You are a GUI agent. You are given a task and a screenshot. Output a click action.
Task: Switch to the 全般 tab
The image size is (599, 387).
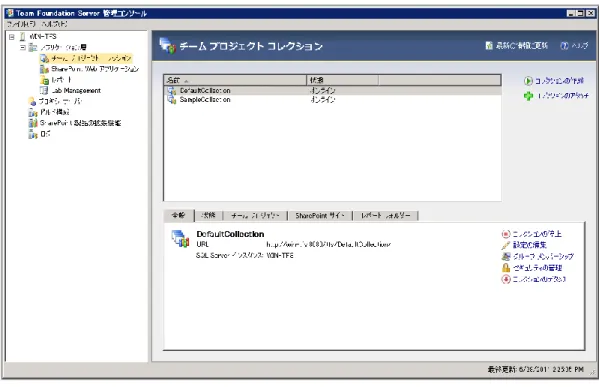[179, 215]
